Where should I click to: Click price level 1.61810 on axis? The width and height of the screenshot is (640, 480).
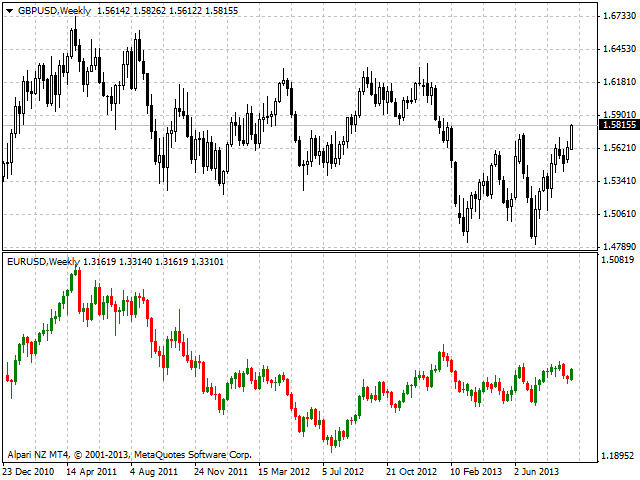click(x=619, y=82)
